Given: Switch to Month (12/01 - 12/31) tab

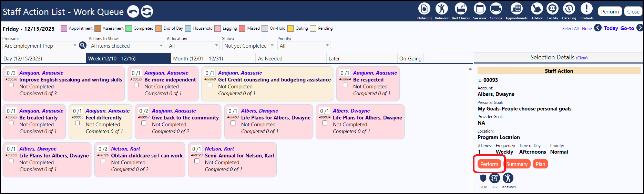Looking at the screenshot, I should [x=213, y=58].
